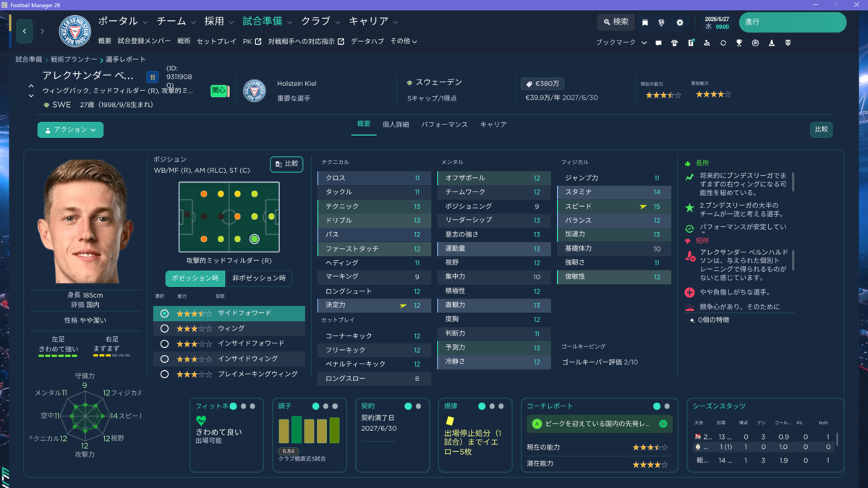Viewport: 868px width, 488px height.
Task: Select the プレイメーキングウィング role radio button
Action: [165, 374]
